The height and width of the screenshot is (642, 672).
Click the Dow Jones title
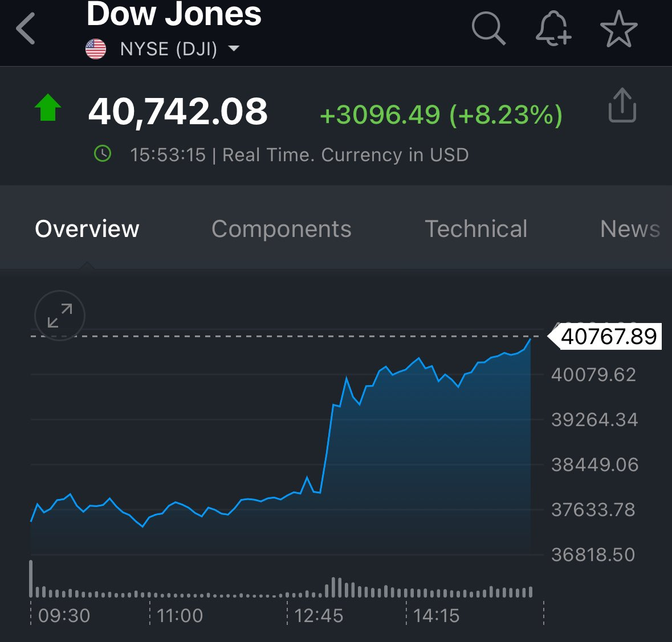[x=174, y=14]
